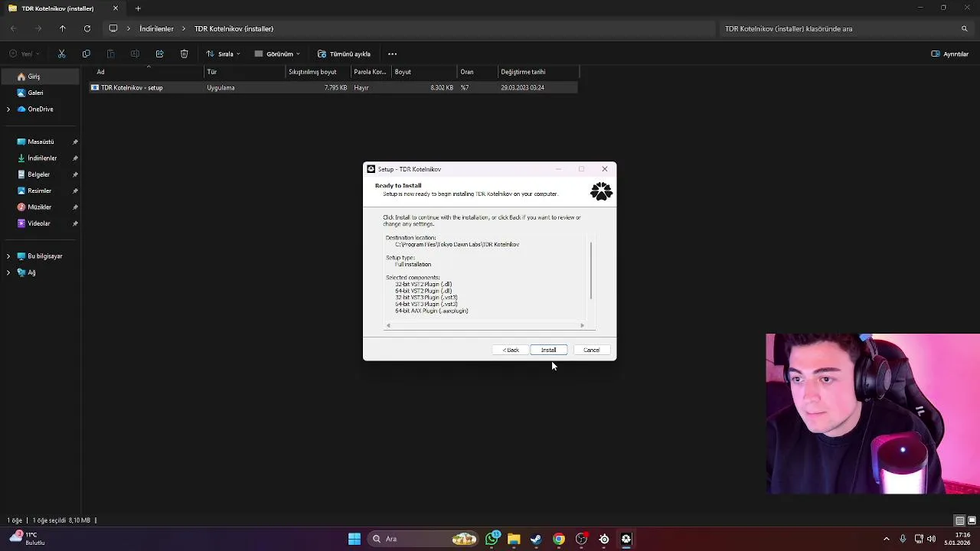Click breadcrumb chevron before İndirilenler
Image resolution: width=980 pixels, height=551 pixels.
coord(129,28)
